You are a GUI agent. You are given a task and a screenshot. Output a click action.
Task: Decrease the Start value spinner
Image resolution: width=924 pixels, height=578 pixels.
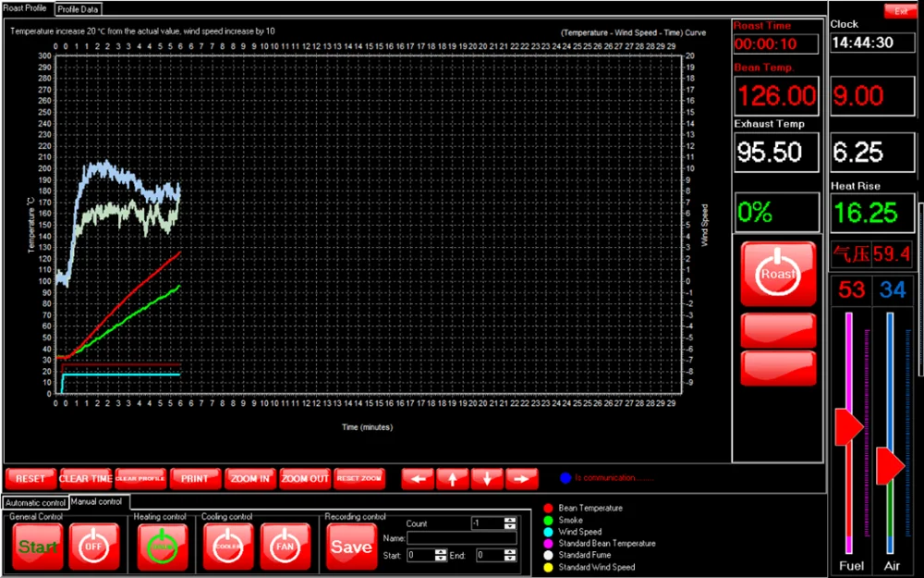coord(441,559)
